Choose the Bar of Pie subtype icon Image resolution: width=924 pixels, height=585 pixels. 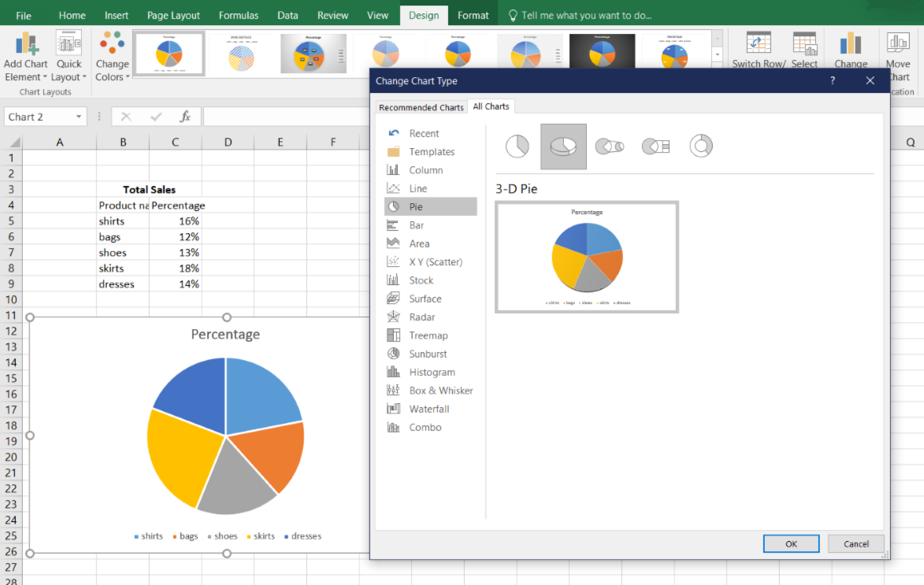tap(655, 146)
